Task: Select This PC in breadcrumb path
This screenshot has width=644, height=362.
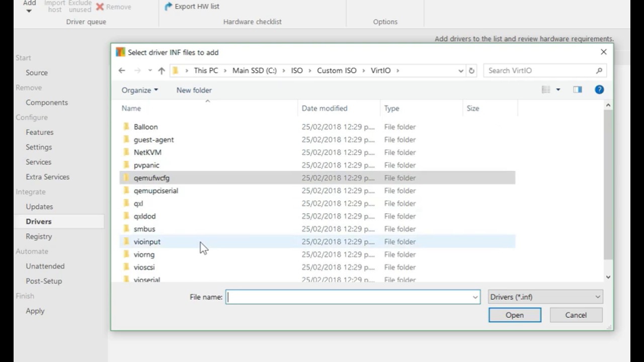Action: tap(206, 71)
